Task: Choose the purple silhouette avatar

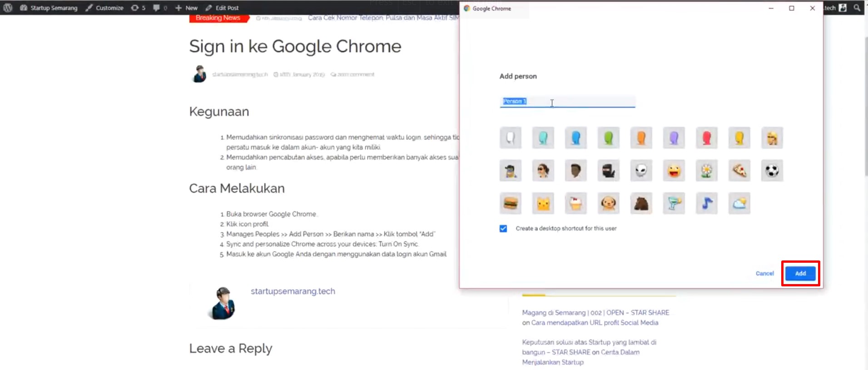Action: pos(674,138)
